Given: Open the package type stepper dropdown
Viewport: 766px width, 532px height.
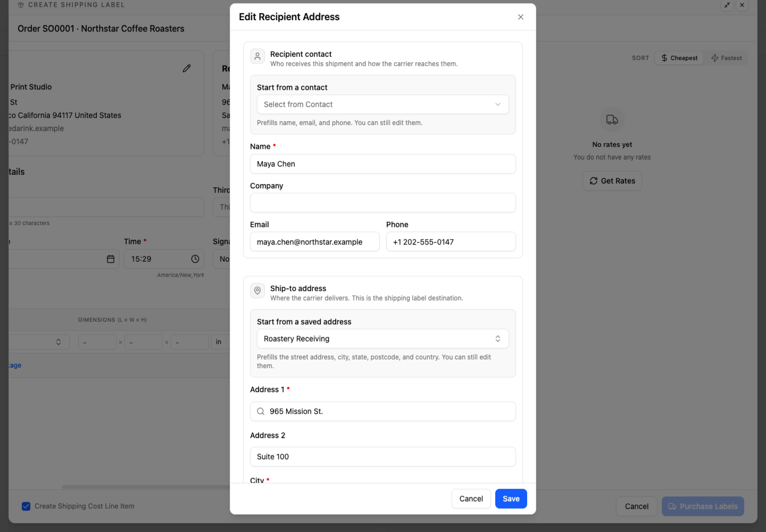Looking at the screenshot, I should pyautogui.click(x=39, y=342).
